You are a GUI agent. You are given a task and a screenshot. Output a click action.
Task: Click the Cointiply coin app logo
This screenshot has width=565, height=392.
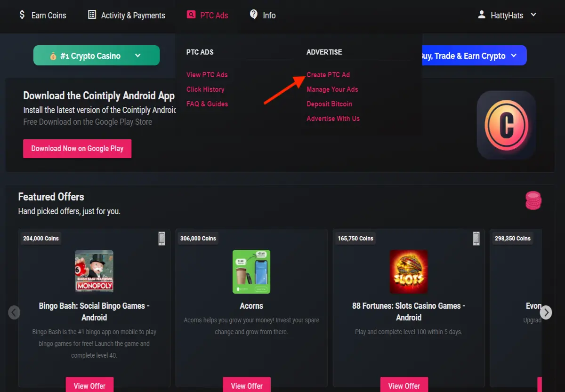(x=506, y=125)
